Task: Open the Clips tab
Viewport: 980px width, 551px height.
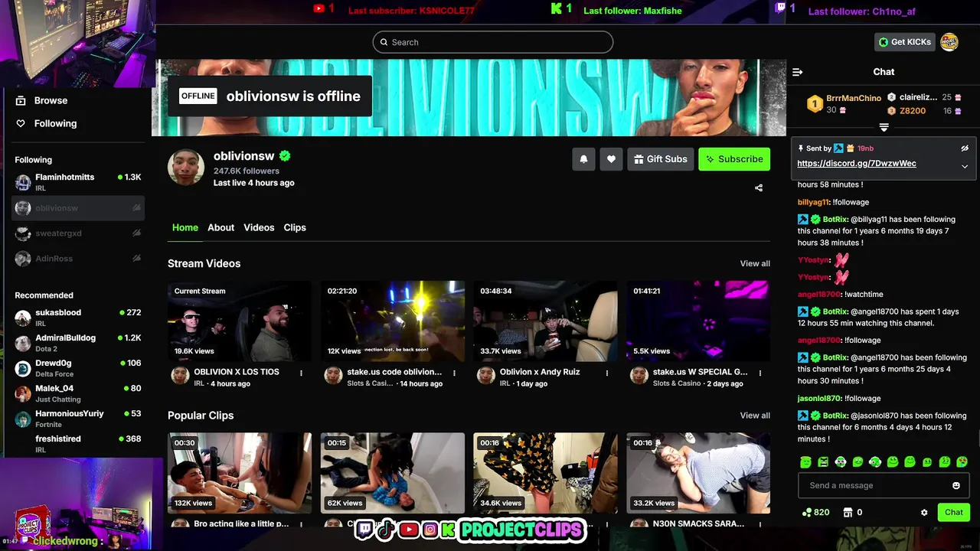Action: [x=295, y=227]
